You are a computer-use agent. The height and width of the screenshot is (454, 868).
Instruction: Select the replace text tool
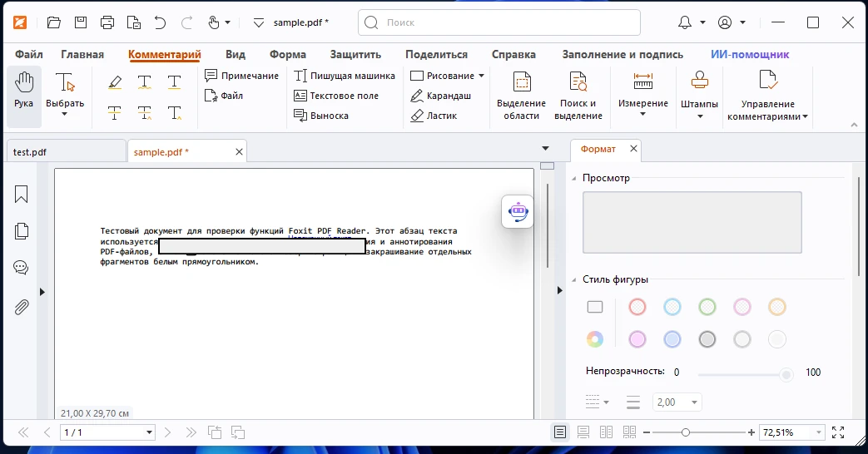(145, 113)
